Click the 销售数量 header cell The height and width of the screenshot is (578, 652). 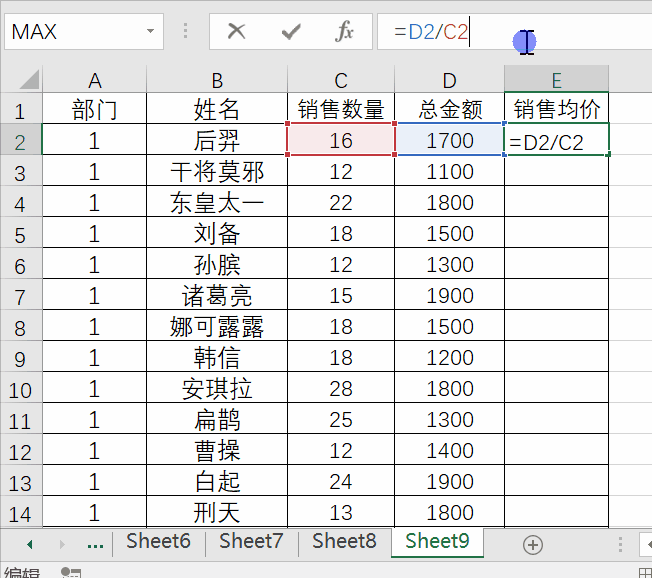(x=341, y=109)
